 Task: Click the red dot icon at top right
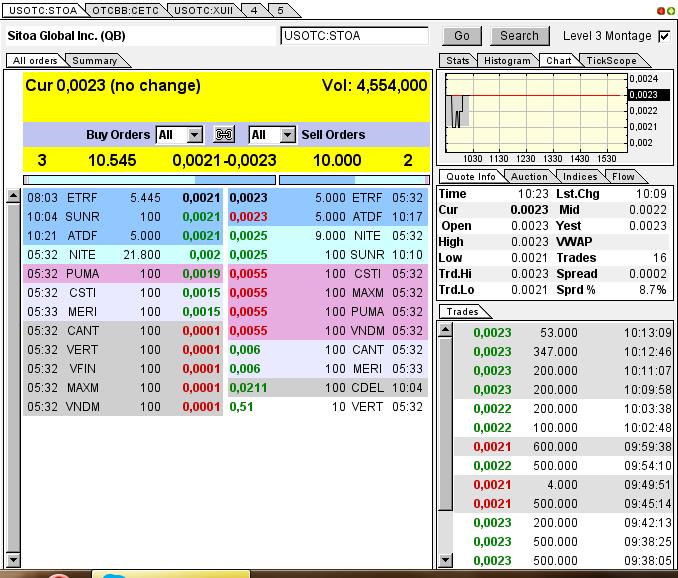pyautogui.click(x=660, y=10)
